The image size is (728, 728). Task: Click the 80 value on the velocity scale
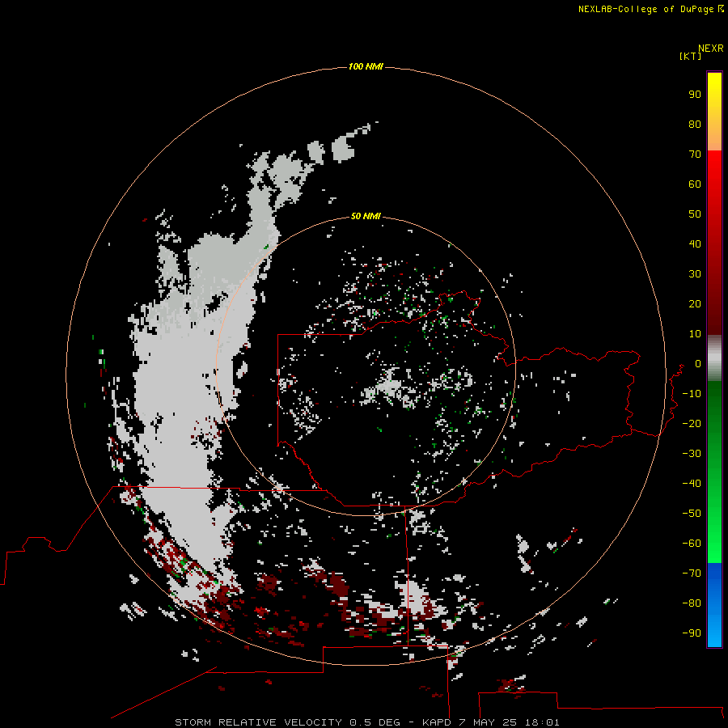point(695,125)
